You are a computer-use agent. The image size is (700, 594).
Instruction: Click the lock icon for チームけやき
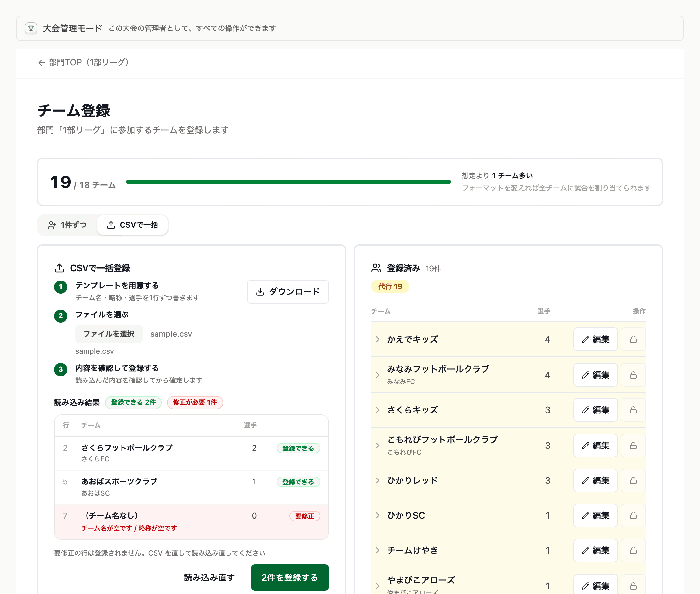tap(633, 550)
